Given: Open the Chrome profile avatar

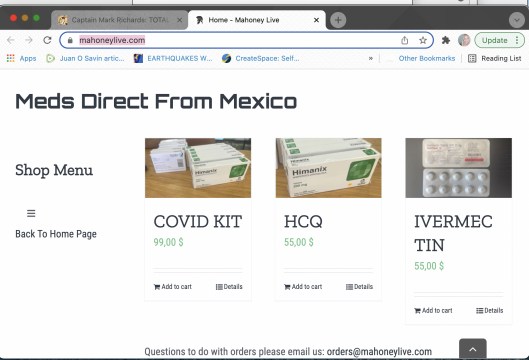Looking at the screenshot, I should pyautogui.click(x=464, y=40).
